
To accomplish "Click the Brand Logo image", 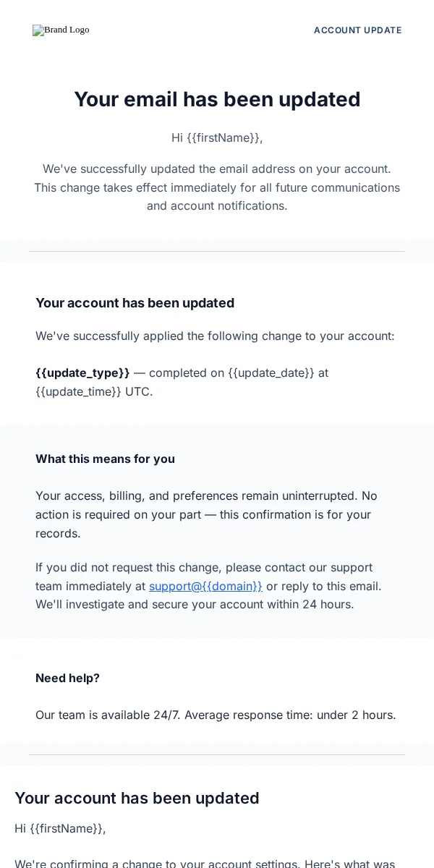I will [x=61, y=30].
